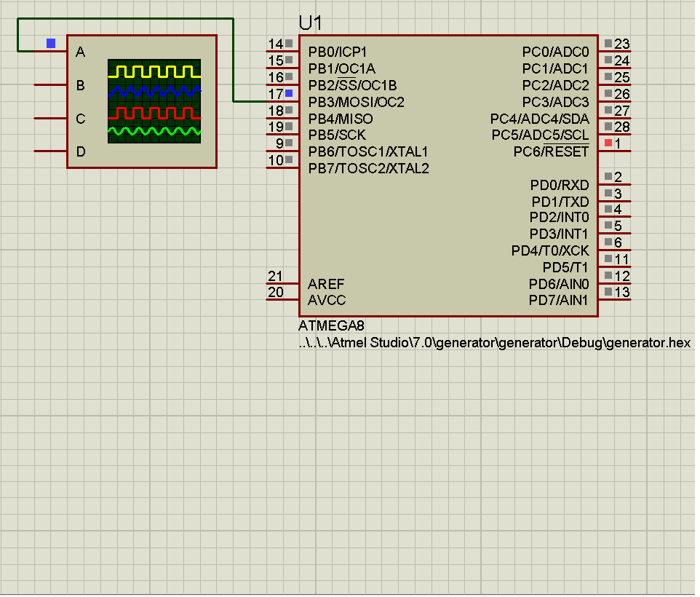Viewport: 700px width, 597px height.
Task: Click the blue state indicator at pin 17
Action: point(289,93)
